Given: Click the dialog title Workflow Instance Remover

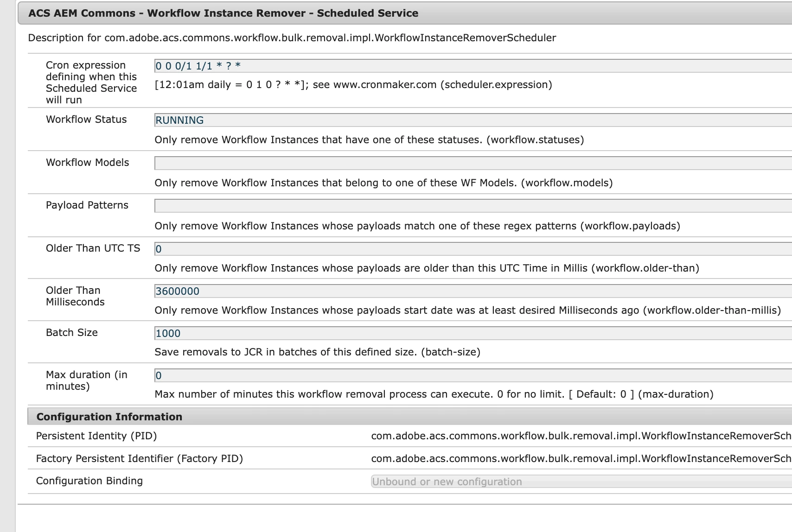Looking at the screenshot, I should click(223, 13).
